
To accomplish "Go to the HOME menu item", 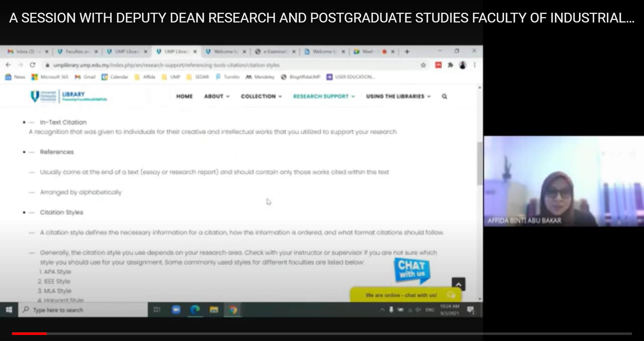I will pyautogui.click(x=184, y=96).
